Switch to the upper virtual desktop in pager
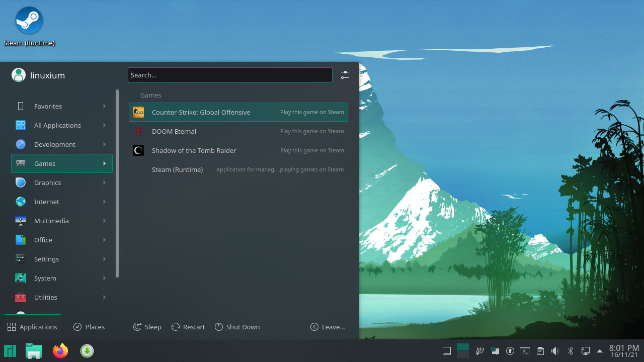Screen dimensions: 644x362 click(463, 347)
